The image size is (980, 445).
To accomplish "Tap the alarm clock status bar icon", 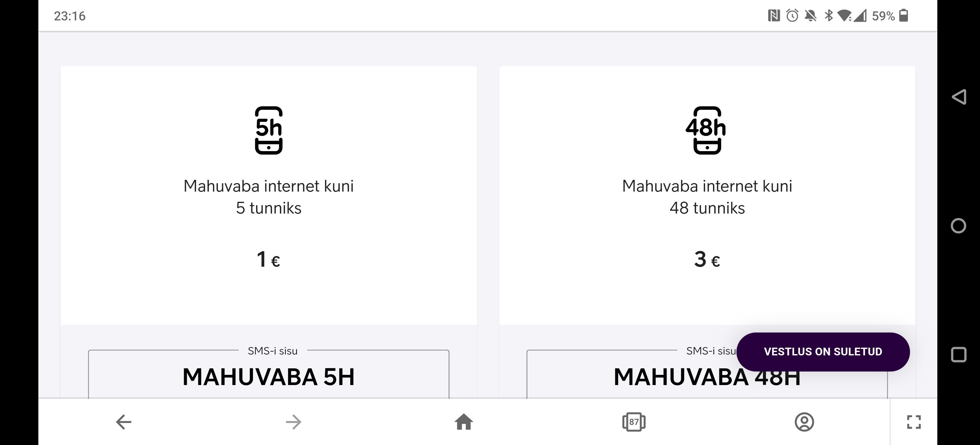I will click(792, 16).
